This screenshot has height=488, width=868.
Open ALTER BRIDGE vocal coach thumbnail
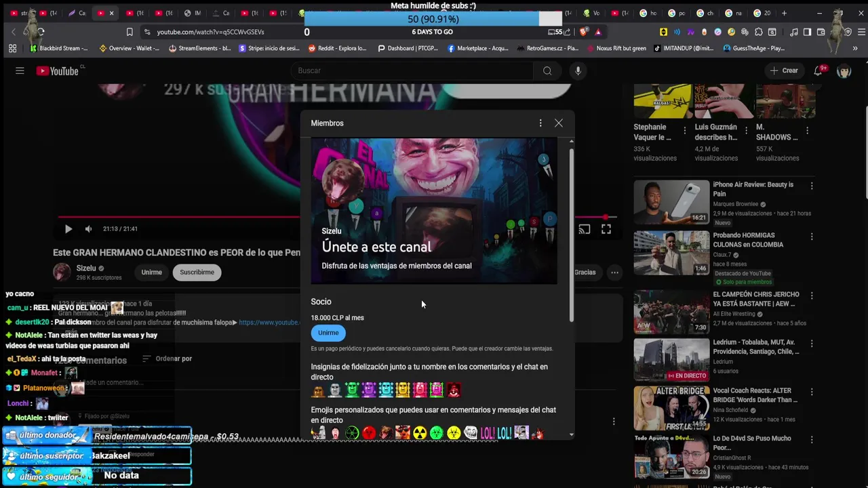point(671,408)
